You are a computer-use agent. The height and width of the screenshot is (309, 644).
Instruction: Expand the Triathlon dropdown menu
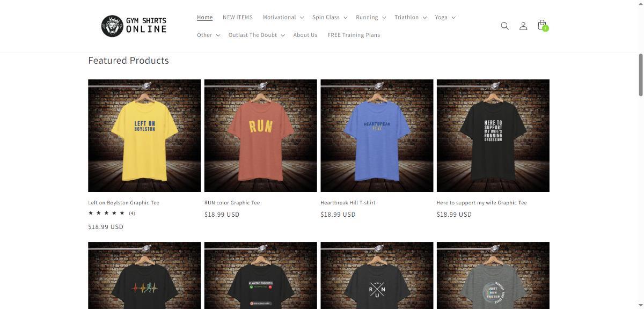[411, 17]
